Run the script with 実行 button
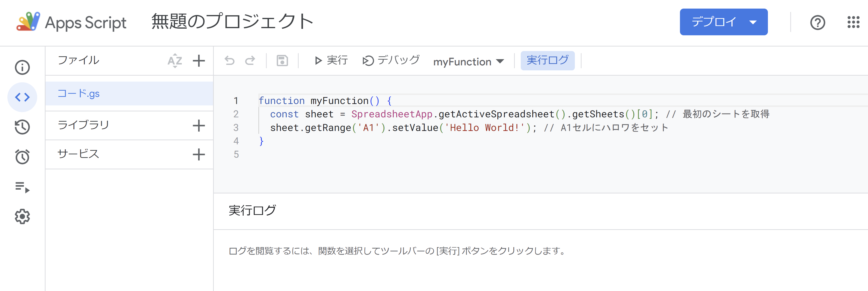 [331, 61]
